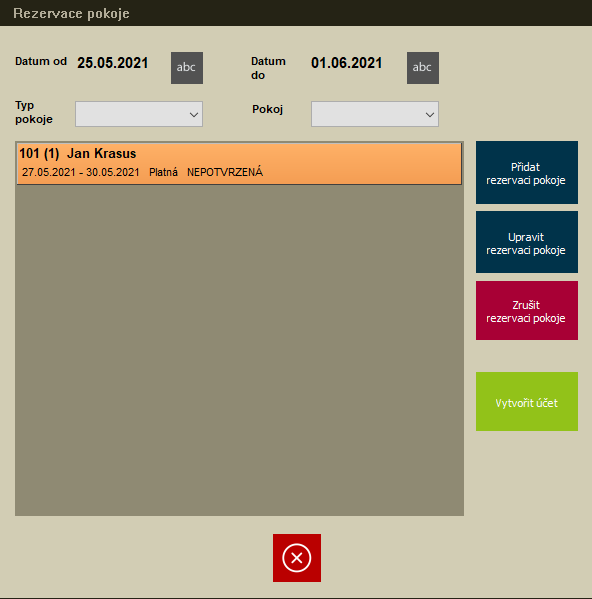Close the dialog with the red X button

pos(297,558)
